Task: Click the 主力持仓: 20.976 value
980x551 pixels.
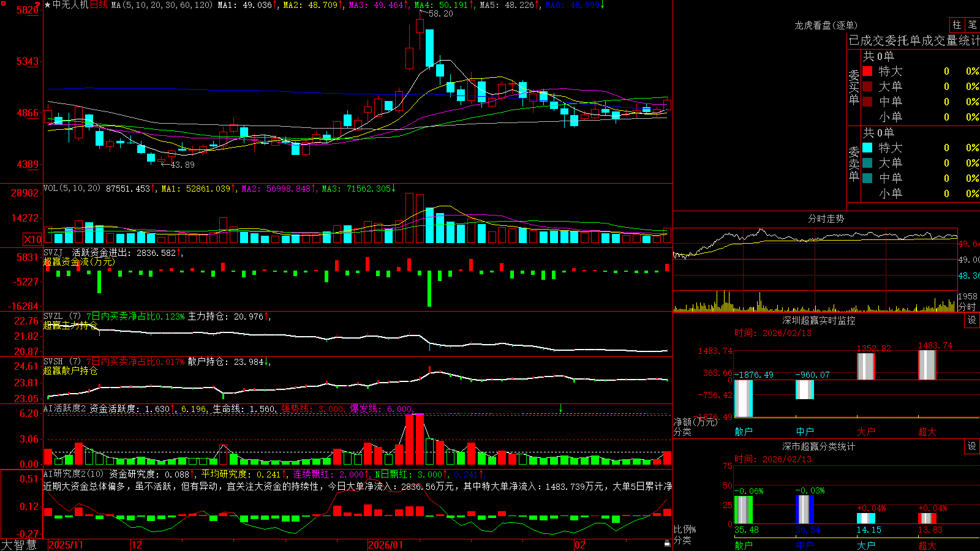Action: tap(225, 317)
